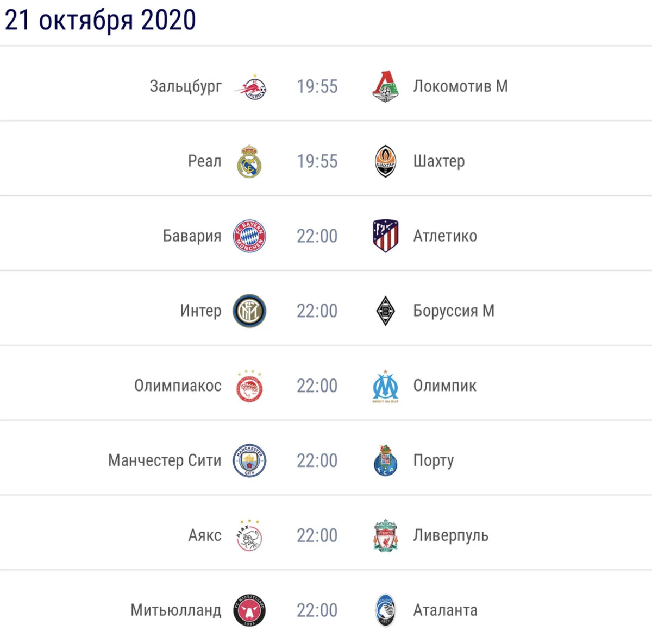The image size is (652, 644).
Task: Select the Shakhtar club logo
Action: pyautogui.click(x=385, y=161)
